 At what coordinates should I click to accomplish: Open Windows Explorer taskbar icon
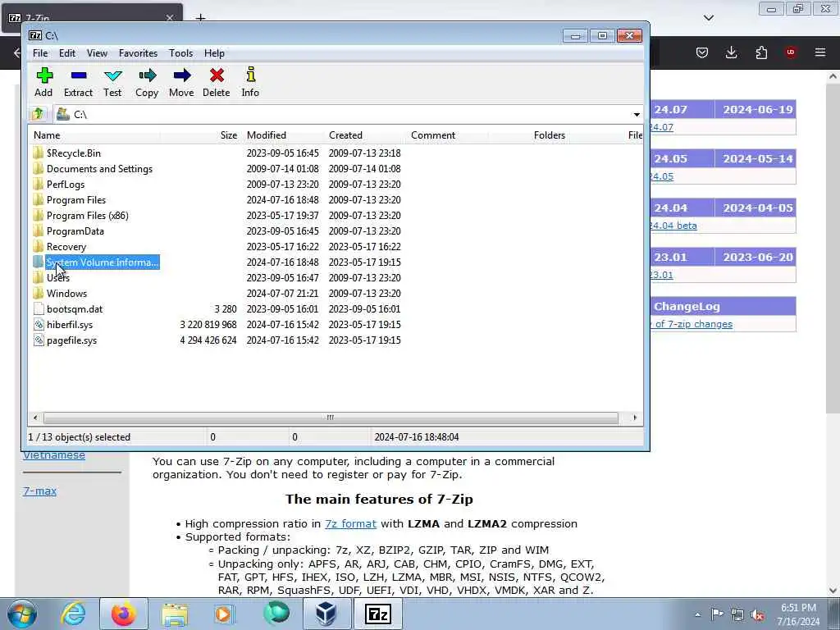tap(175, 615)
